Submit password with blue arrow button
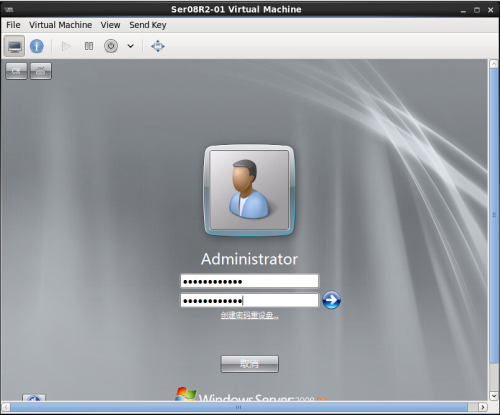 pos(331,300)
